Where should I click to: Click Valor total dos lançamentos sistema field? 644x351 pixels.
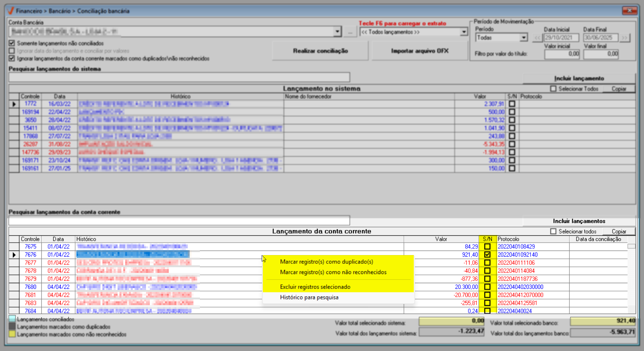(x=452, y=332)
